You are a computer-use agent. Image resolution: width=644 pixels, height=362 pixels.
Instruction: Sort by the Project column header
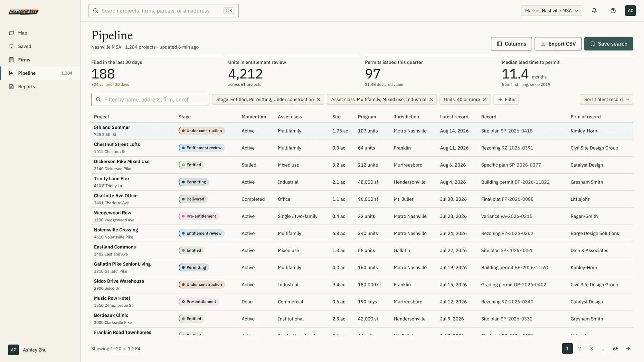(x=101, y=117)
